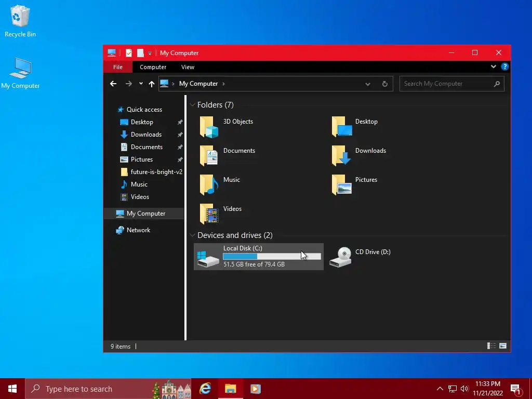Collapse the Folders (7) group
This screenshot has width=532, height=399.
pos(192,105)
